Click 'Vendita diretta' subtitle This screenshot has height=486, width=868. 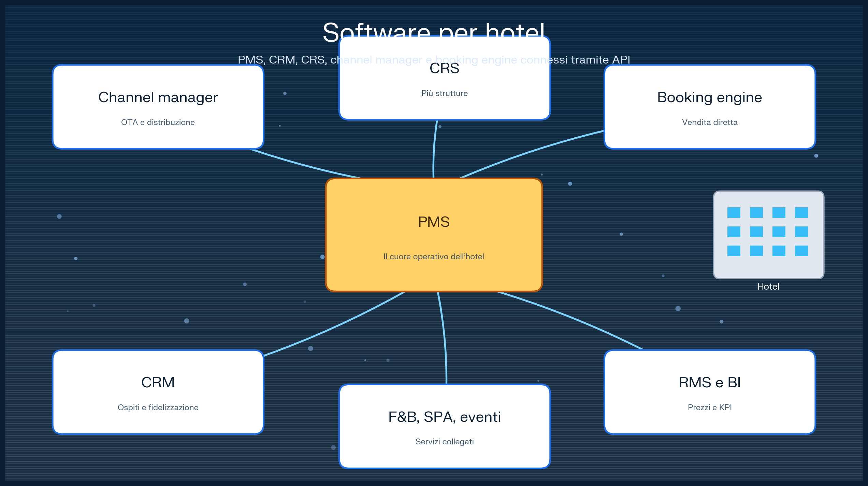(x=710, y=122)
